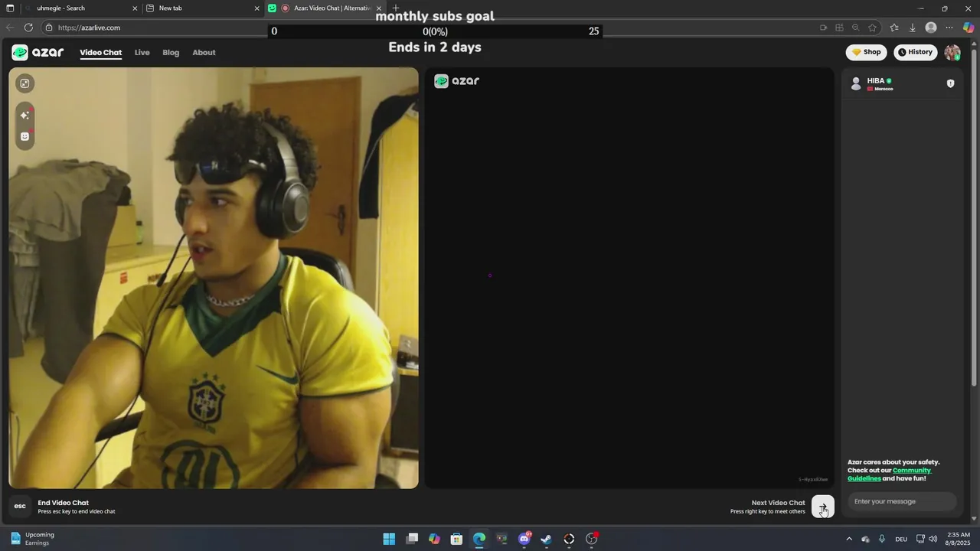The width and height of the screenshot is (980, 551).
Task: View site information lock icon
Action: (49, 28)
